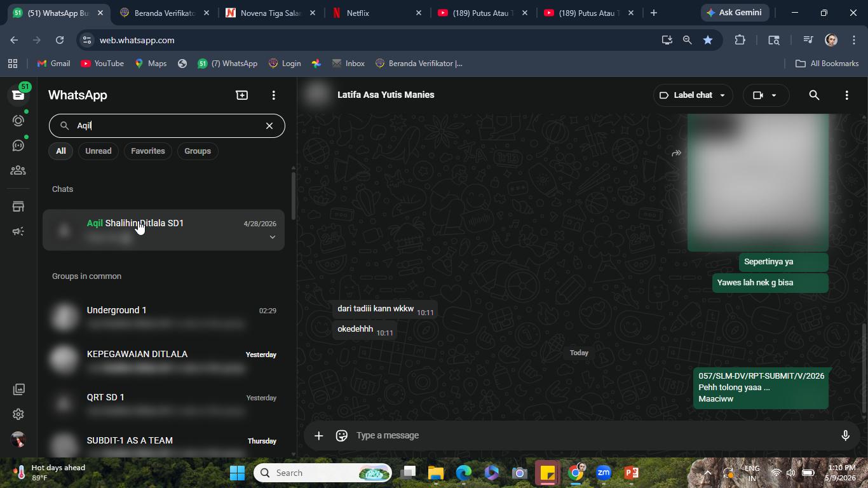Open the Underground 1 group chat
This screenshot has width=868, height=488.
click(x=164, y=316)
